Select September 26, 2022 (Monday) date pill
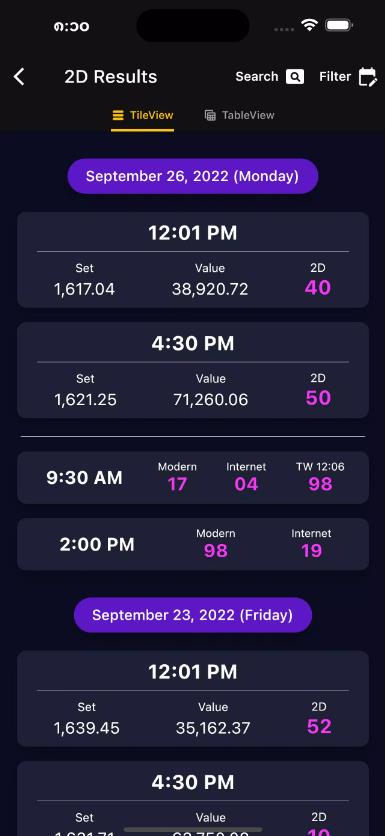The image size is (385, 836). pyautogui.click(x=192, y=176)
